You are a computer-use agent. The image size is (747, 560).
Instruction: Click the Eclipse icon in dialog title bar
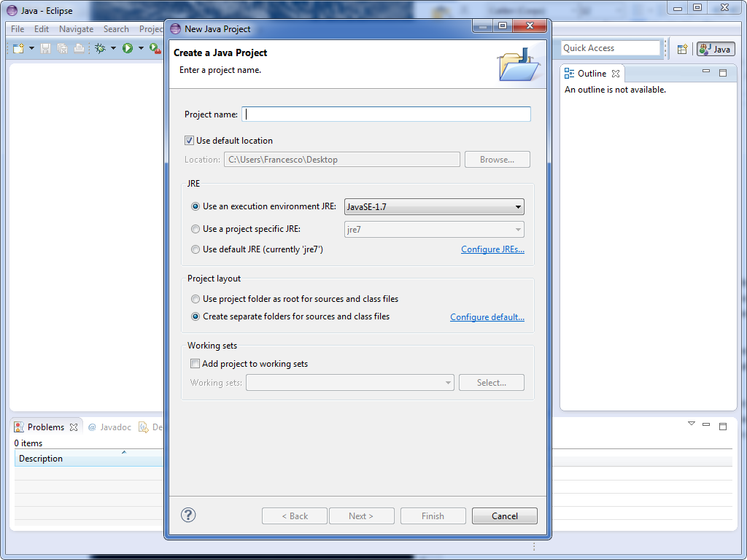pyautogui.click(x=175, y=28)
